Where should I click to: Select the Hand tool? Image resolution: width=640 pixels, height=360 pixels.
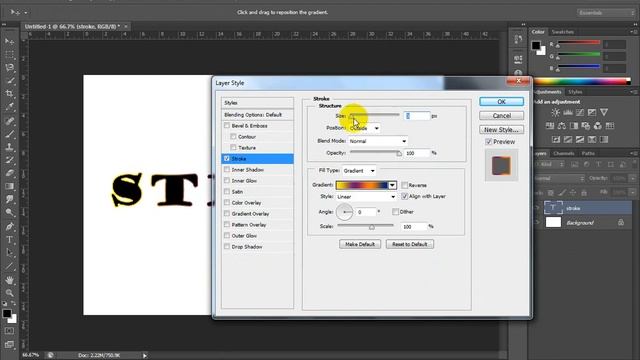tap(9, 280)
